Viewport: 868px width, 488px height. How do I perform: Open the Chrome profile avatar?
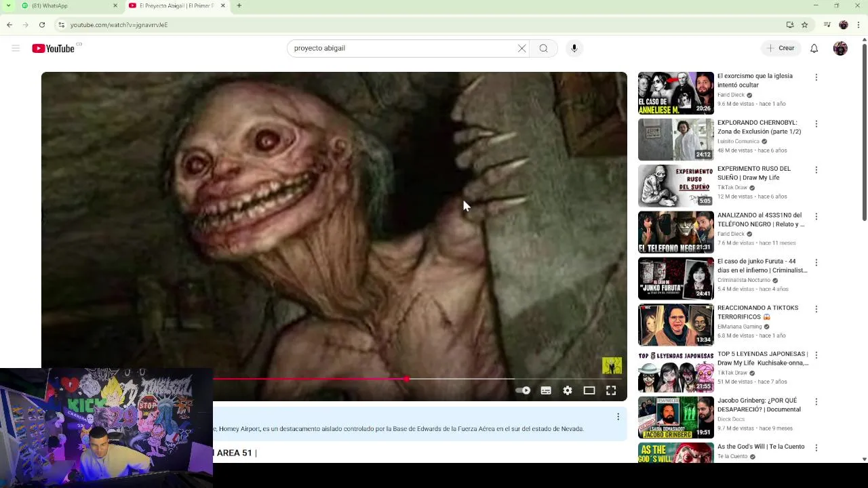(844, 25)
